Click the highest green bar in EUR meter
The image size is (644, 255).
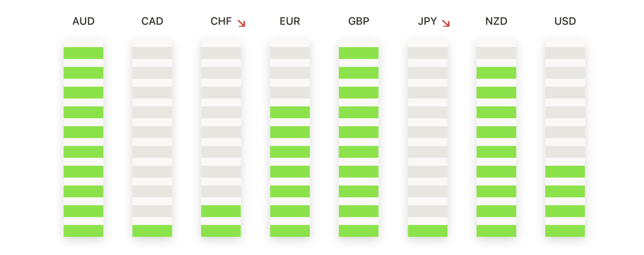click(289, 112)
